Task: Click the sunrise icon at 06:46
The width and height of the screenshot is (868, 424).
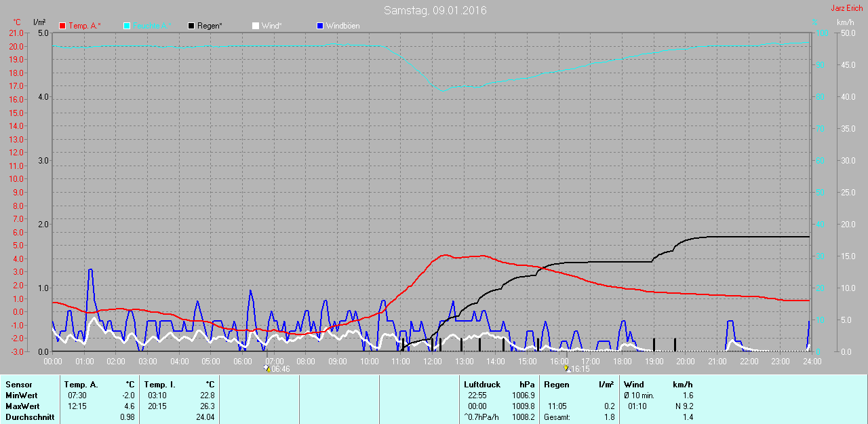Action: [267, 369]
